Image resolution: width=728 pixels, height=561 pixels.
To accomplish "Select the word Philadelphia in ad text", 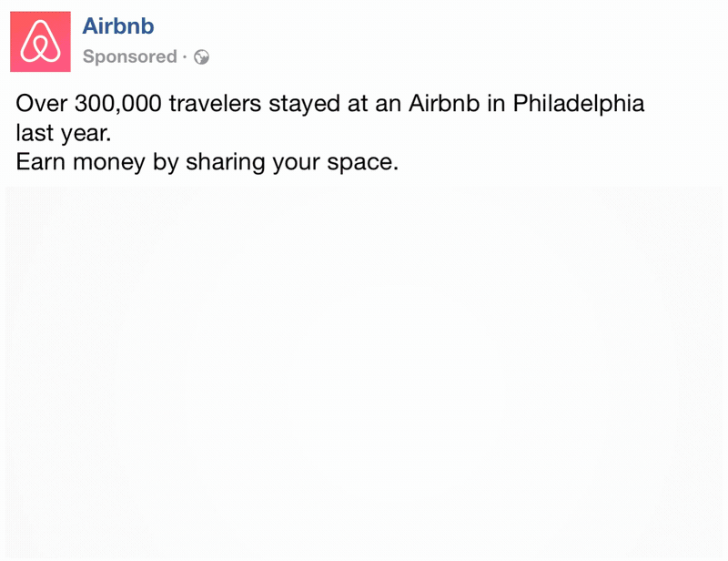I will (x=579, y=104).
